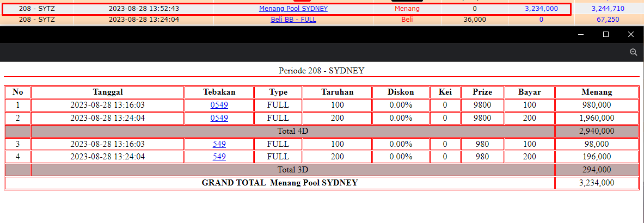Click Tebakan 549 link in row 3
Image resolution: width=644 pixels, height=223 pixels.
(x=219, y=144)
